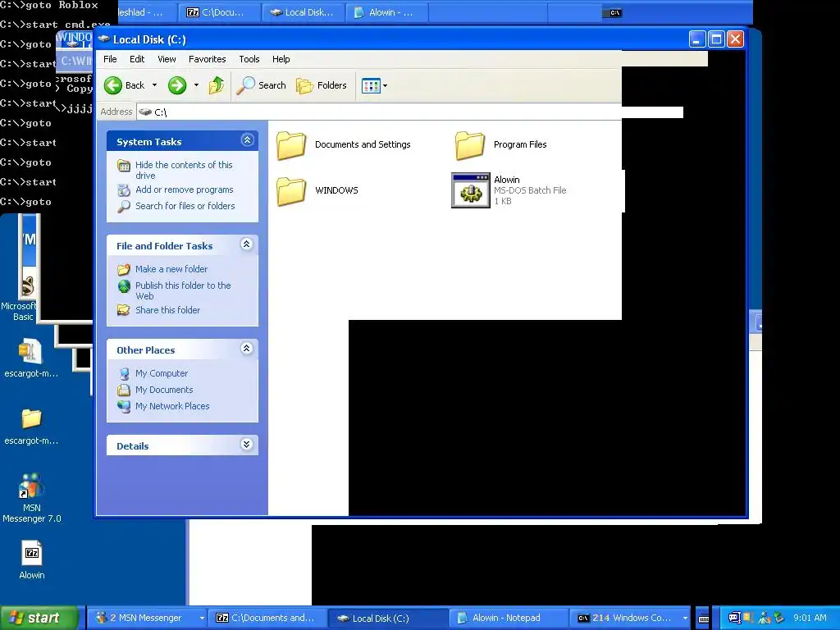The height and width of the screenshot is (630, 840).
Task: Click the My Computer icon in Other Places
Action: click(x=124, y=373)
